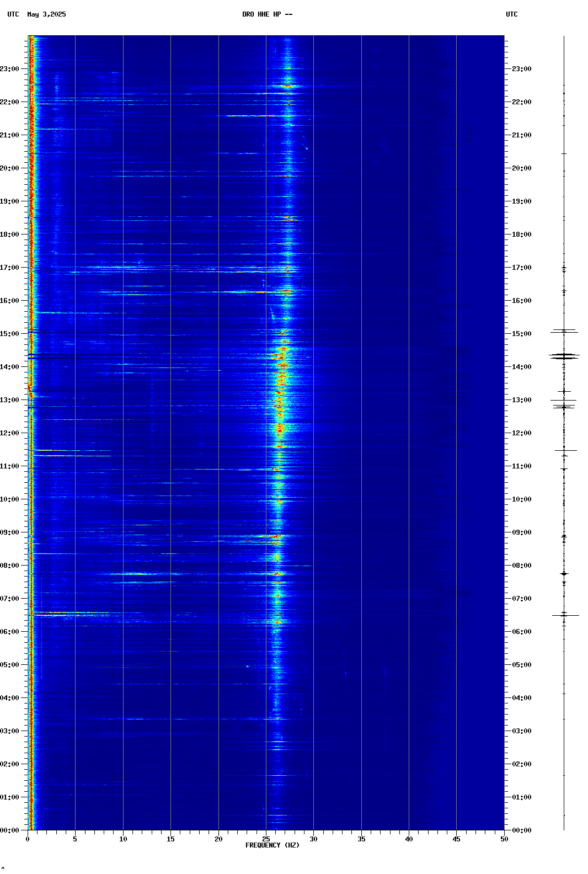Click the 18:00 label on the left time axis

tap(9, 235)
